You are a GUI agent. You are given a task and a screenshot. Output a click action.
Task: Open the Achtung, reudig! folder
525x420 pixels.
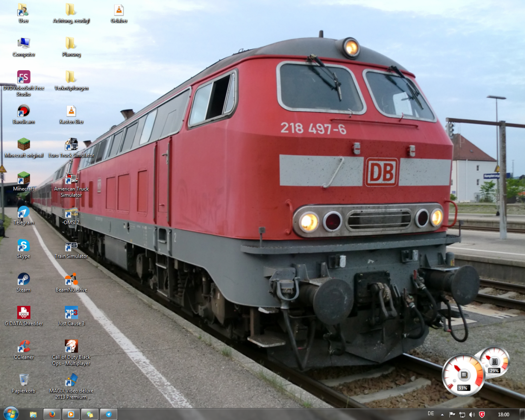(x=71, y=13)
